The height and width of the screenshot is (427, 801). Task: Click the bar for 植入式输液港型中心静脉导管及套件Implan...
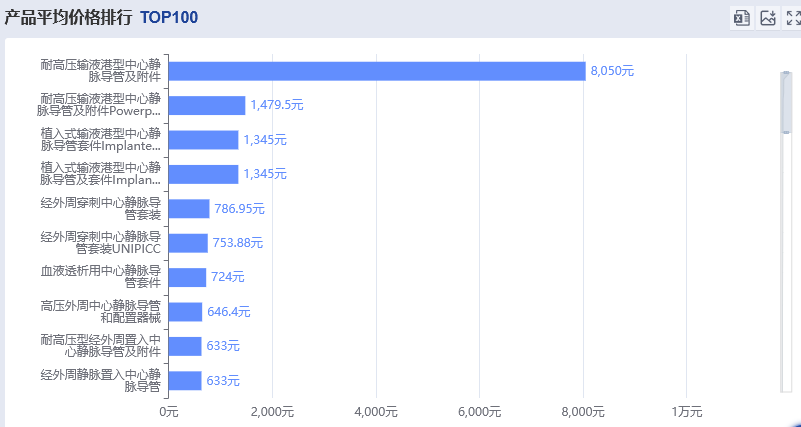click(203, 174)
